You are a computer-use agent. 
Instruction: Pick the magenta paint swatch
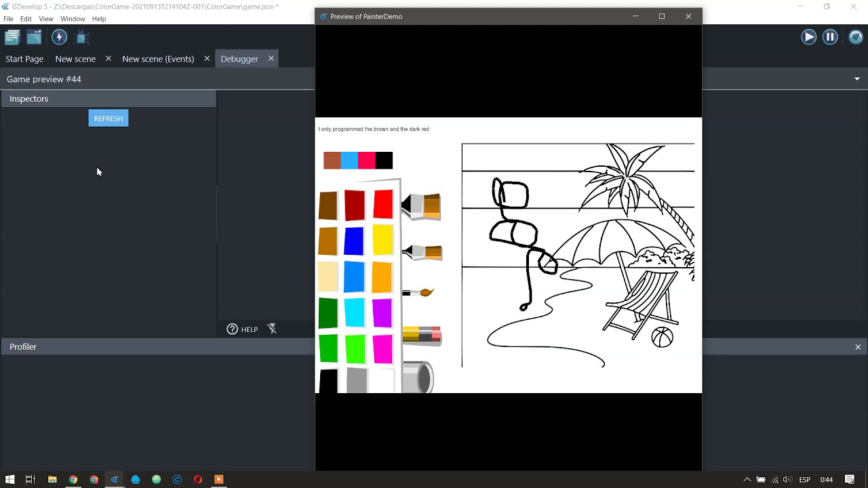[x=382, y=349]
